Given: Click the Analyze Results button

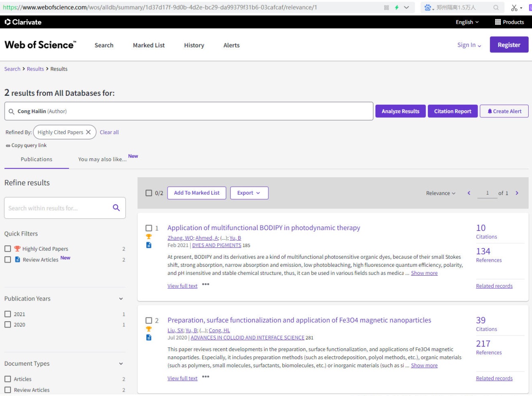Looking at the screenshot, I should (400, 111).
